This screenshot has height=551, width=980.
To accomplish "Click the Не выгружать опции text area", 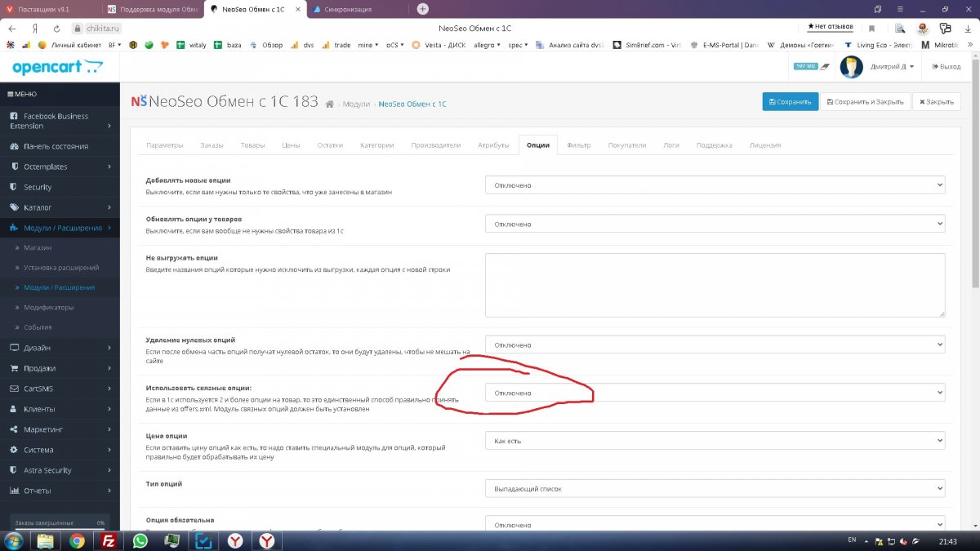I will (x=715, y=285).
